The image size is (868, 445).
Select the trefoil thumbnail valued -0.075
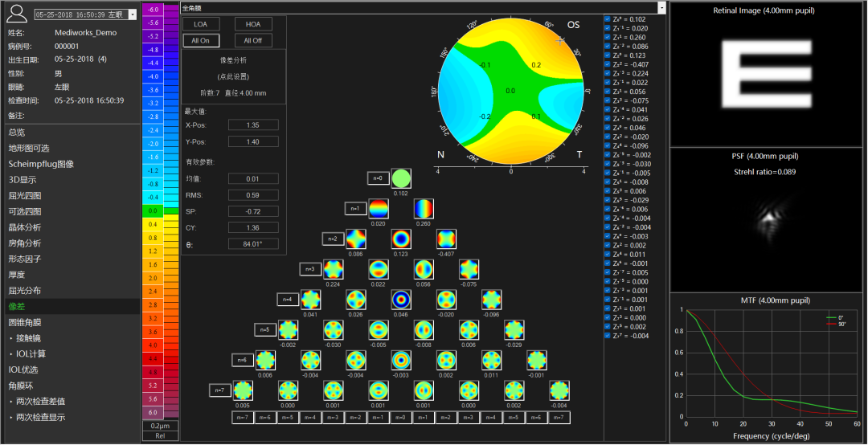469,270
